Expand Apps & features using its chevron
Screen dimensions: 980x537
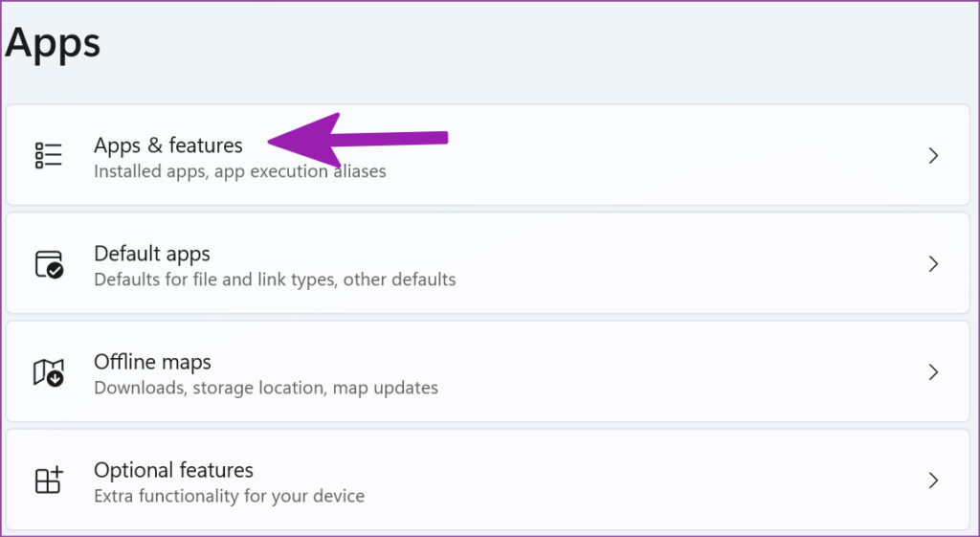[933, 156]
